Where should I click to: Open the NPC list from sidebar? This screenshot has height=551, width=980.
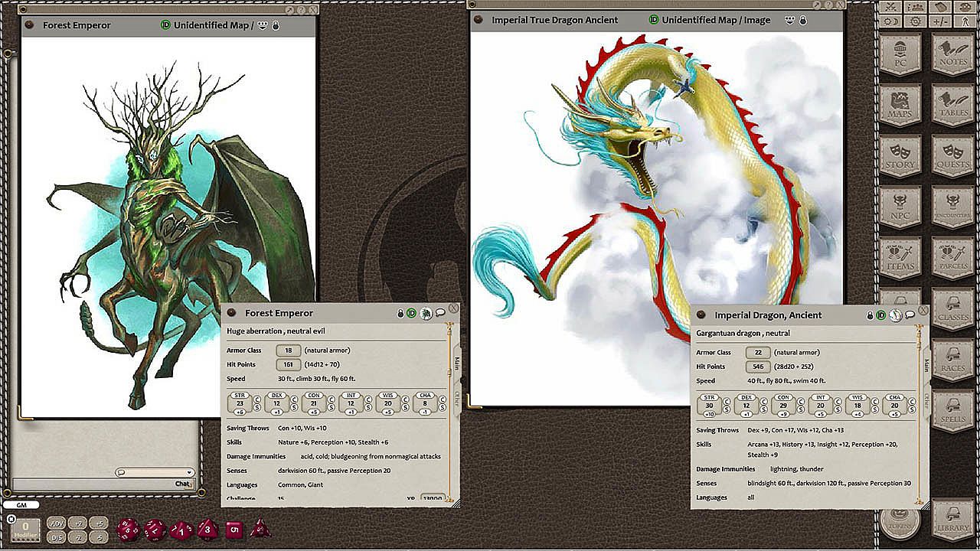click(900, 207)
